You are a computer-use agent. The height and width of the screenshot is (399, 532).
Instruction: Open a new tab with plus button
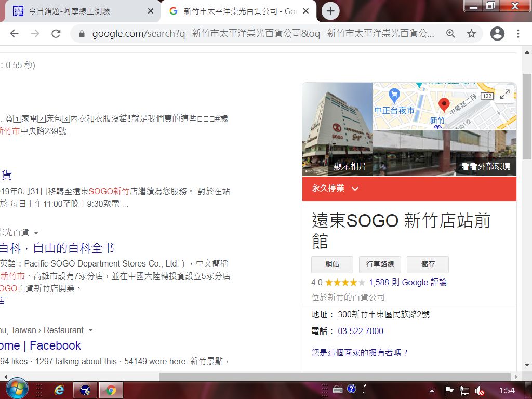330,11
